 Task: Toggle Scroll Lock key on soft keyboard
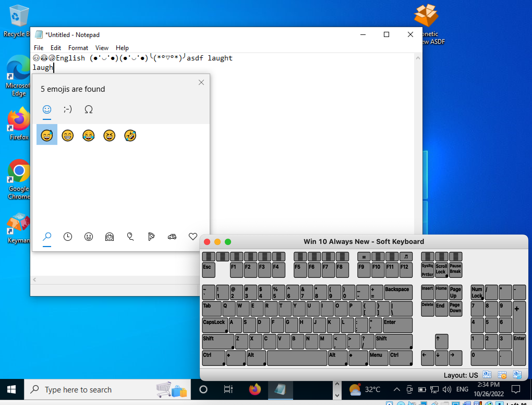point(441,269)
